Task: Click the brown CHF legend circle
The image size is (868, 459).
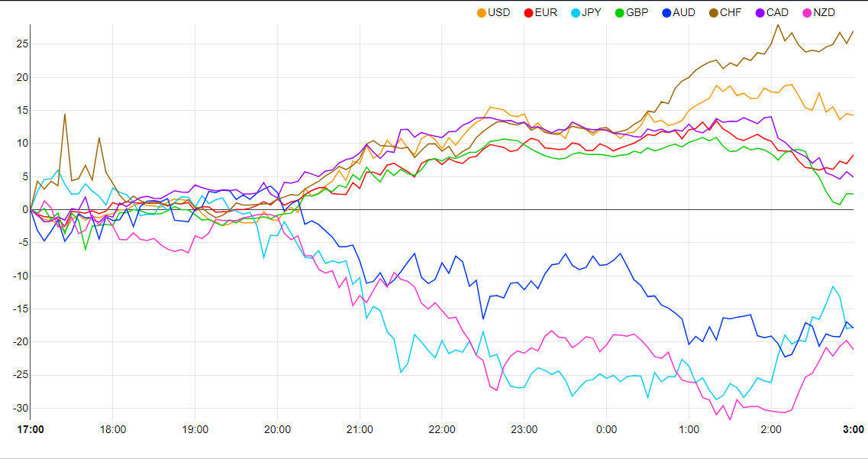Action: click(712, 12)
